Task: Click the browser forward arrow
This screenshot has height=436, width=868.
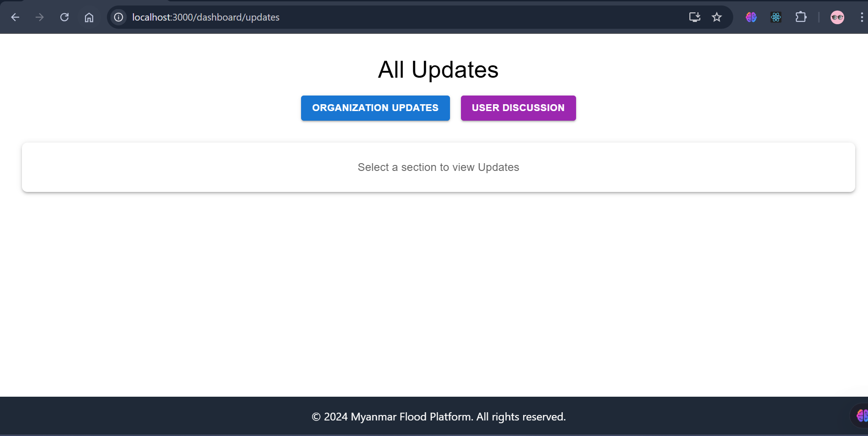Action: [40, 17]
